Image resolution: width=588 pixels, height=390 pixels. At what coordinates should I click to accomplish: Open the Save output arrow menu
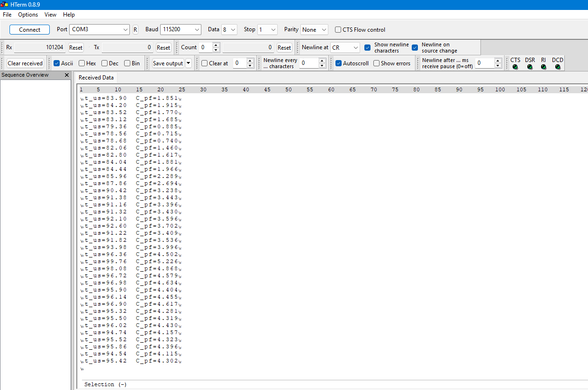click(189, 63)
